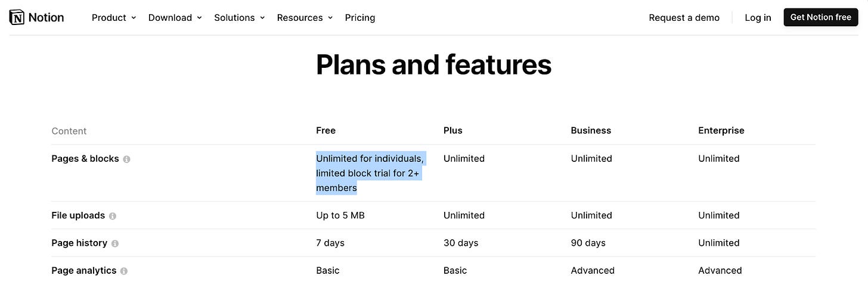Click the highlighted Free plan pages text
The height and width of the screenshot is (297, 868).
pos(370,173)
